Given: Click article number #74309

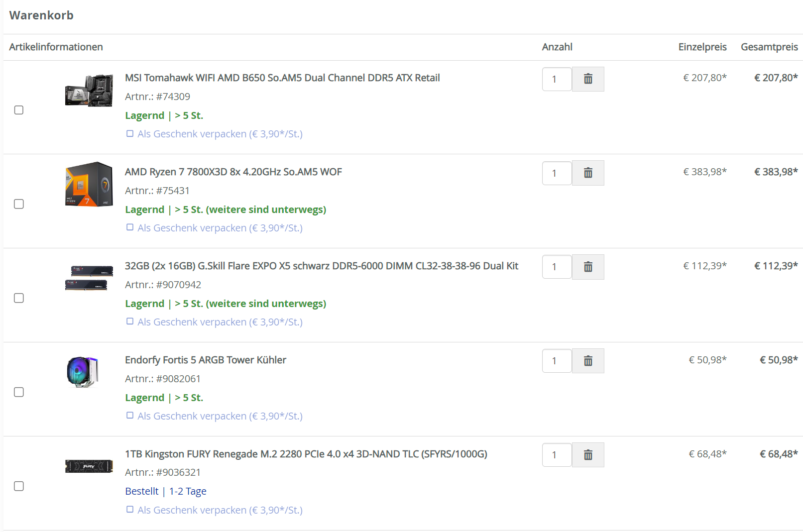Looking at the screenshot, I should tap(173, 97).
